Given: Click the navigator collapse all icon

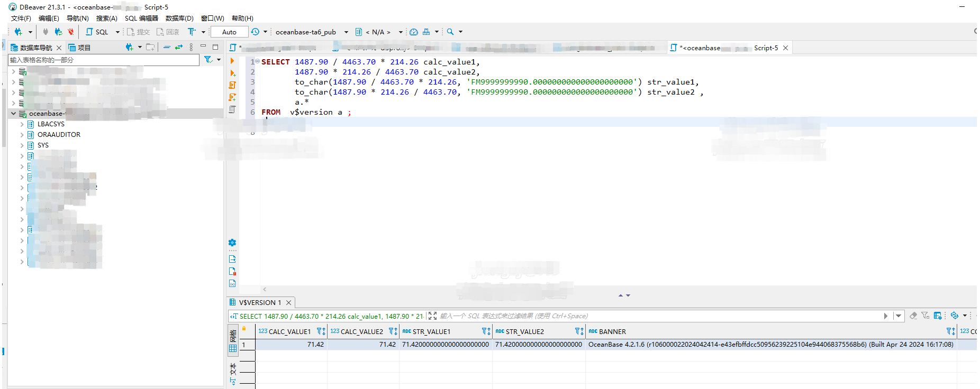Looking at the screenshot, I should coord(167,47).
